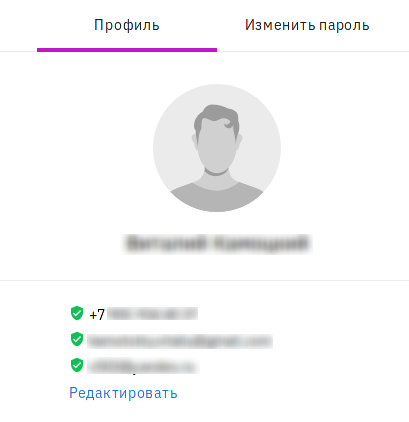Open the Профиль tab
This screenshot has width=409, height=422.
click(x=127, y=25)
